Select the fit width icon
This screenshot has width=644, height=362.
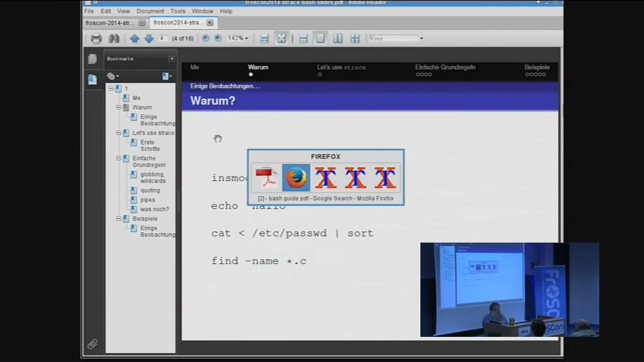265,38
